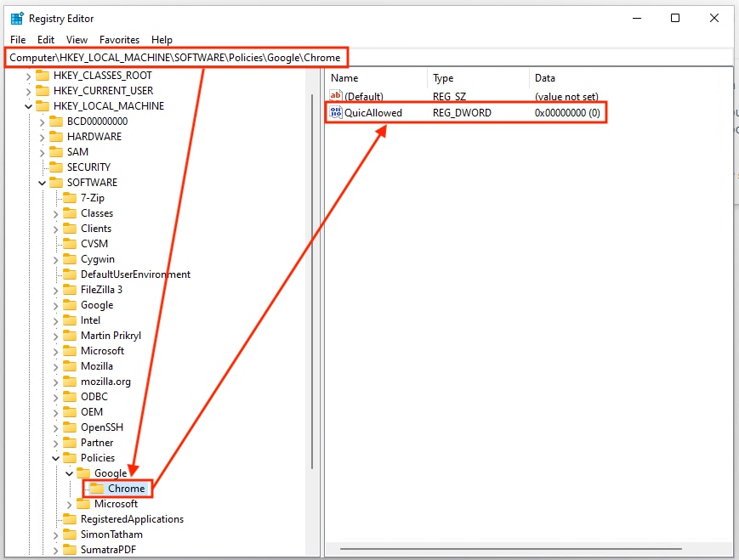Select the Microsoft key under SOFTWARE
Viewport: 739px width, 560px height.
pyautogui.click(x=102, y=351)
